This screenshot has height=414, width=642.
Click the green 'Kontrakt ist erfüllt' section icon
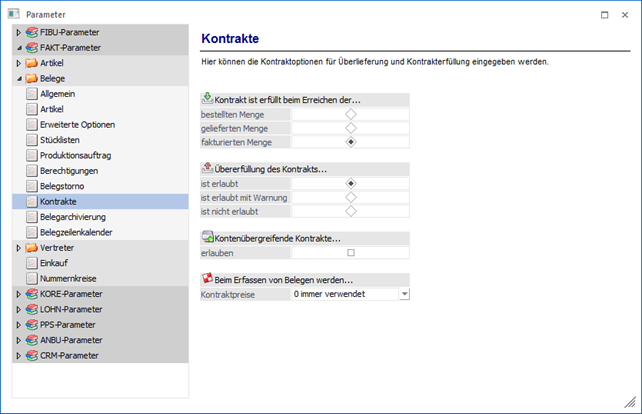[x=207, y=99]
